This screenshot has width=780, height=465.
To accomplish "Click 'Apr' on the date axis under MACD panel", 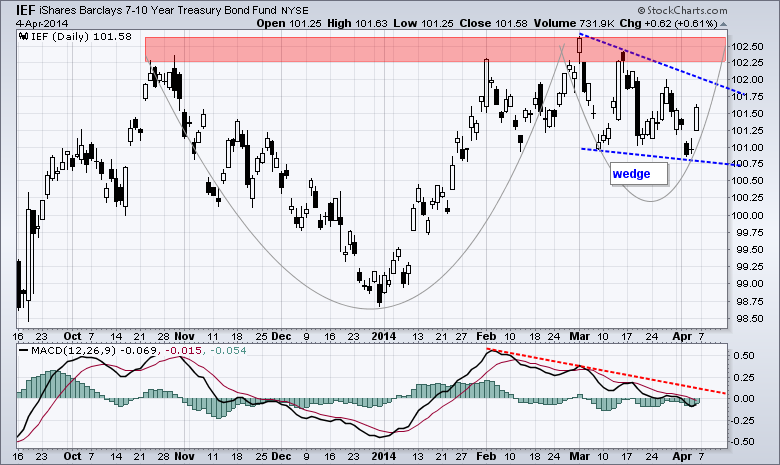I will pos(682,456).
